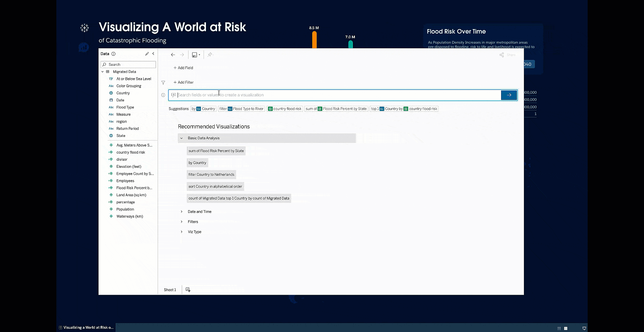This screenshot has width=644, height=332.
Task: Submit the query with the blue arrow button
Action: (x=509, y=95)
